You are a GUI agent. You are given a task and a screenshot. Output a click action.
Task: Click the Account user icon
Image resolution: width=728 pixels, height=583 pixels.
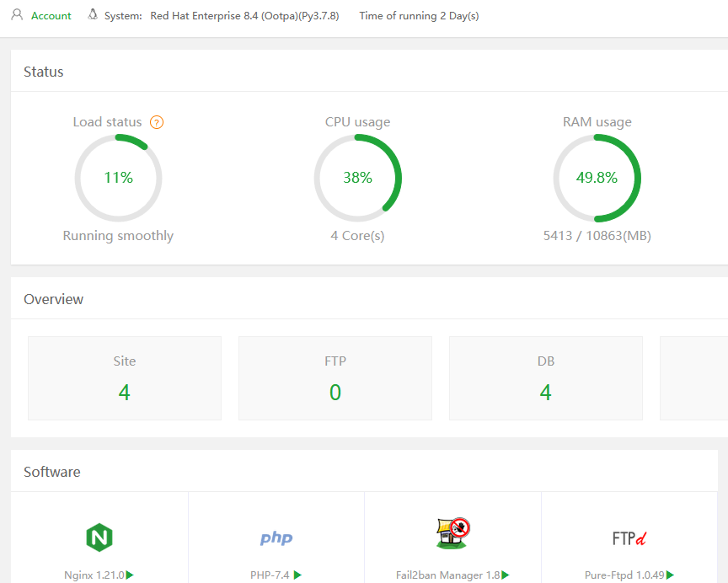17,15
